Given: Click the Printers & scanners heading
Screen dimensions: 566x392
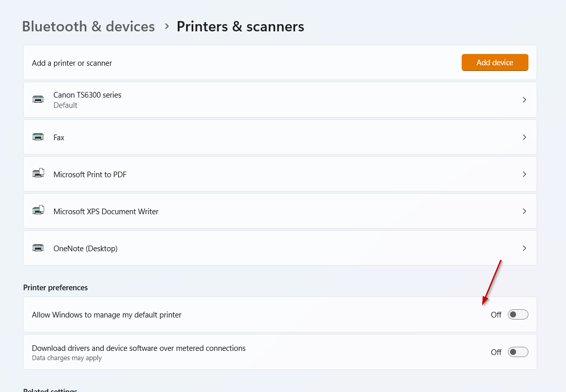Looking at the screenshot, I should pos(241,26).
